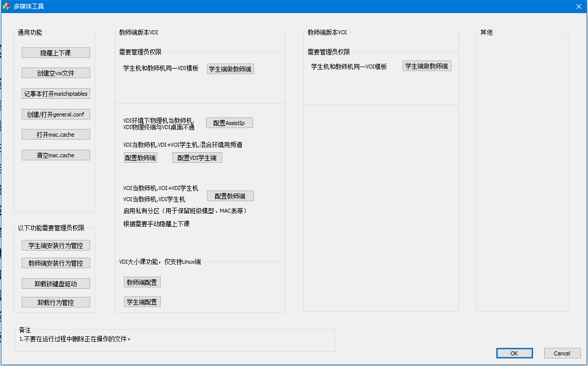588x366 pixels.
Task: Click 卸载锁键盘驱动 button
Action: click(x=56, y=284)
